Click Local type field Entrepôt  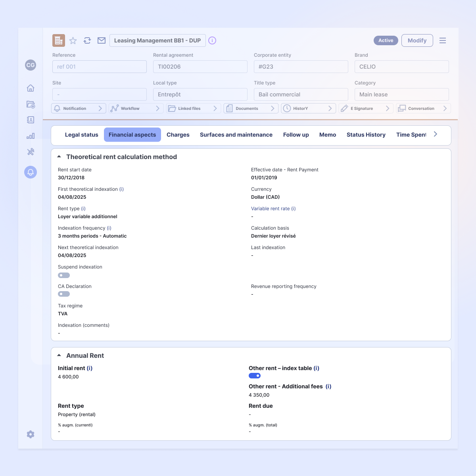click(200, 94)
